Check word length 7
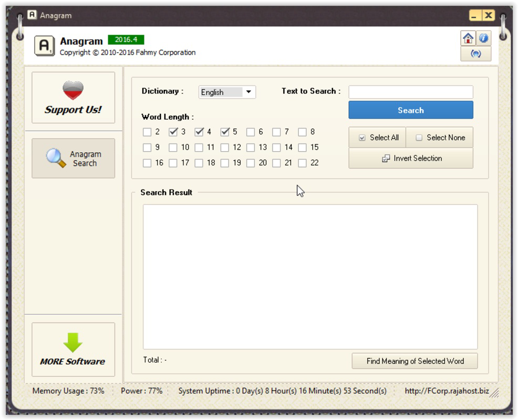This screenshot has width=518, height=420. (276, 132)
